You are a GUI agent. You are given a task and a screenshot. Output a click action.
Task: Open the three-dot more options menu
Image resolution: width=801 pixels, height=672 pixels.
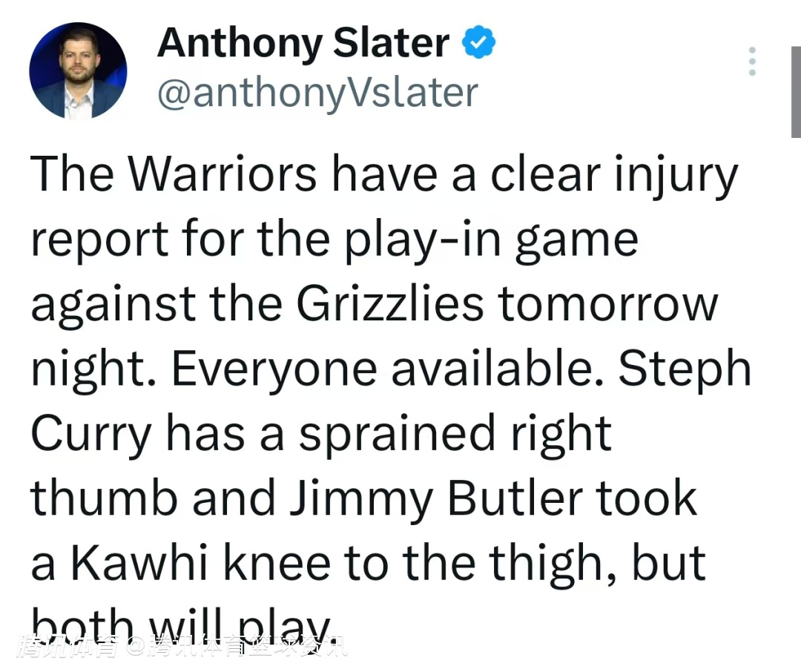click(752, 62)
